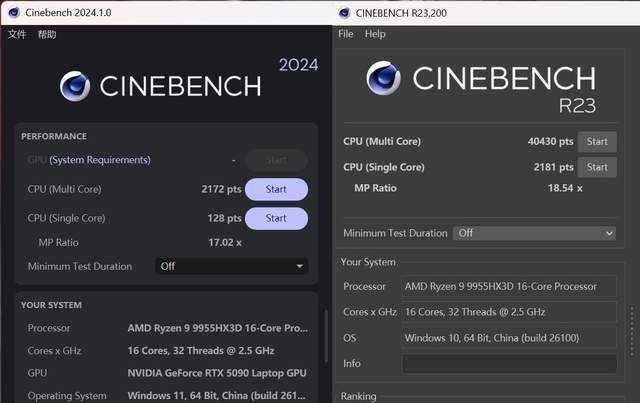This screenshot has height=403, width=640.
Task: Start CPU Single Core test in Cinebench 2024
Action: [276, 218]
